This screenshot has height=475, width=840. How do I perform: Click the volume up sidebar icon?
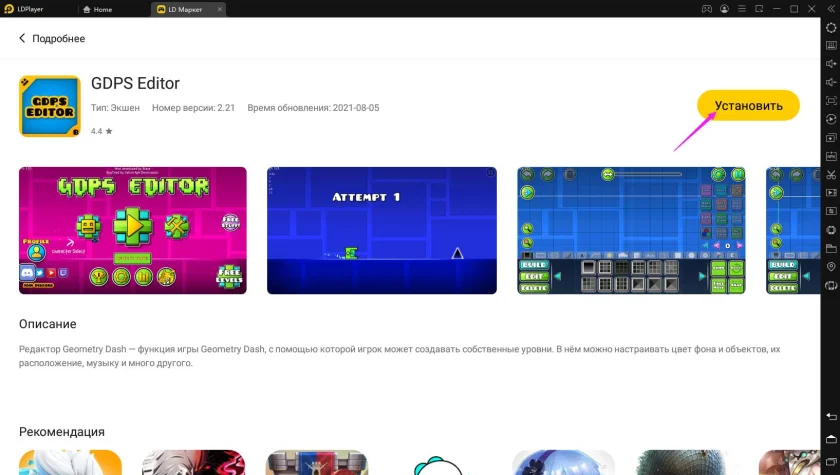[831, 64]
